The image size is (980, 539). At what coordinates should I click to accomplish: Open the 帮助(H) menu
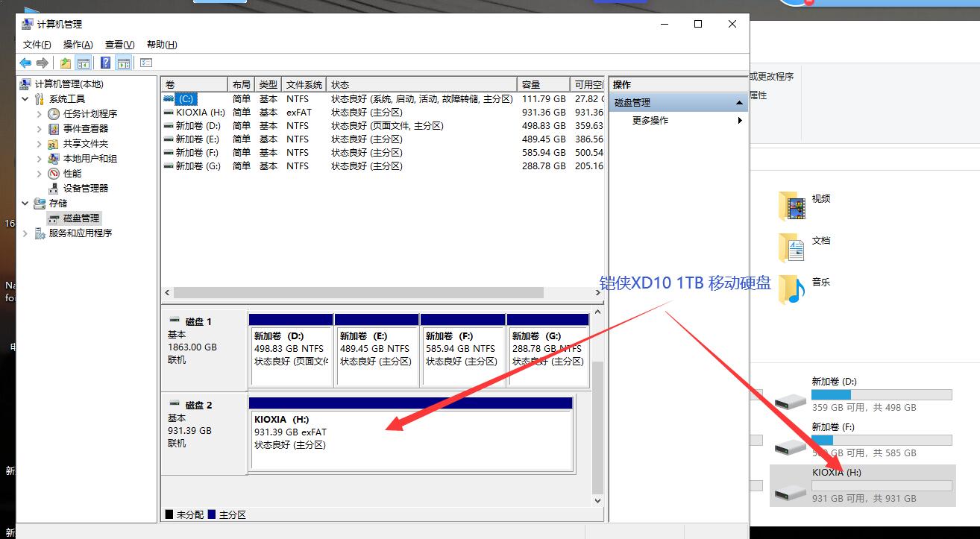coord(162,45)
